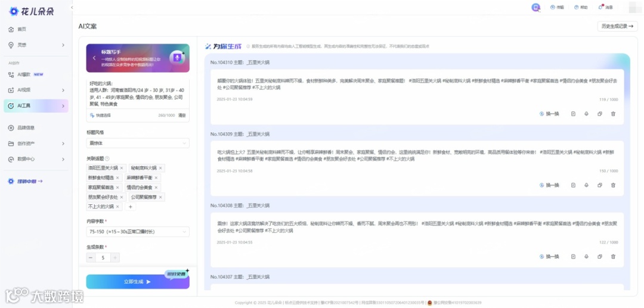This screenshot has height=308, width=644.
Task: Open the 消息 notifications bell
Action: (605, 7)
